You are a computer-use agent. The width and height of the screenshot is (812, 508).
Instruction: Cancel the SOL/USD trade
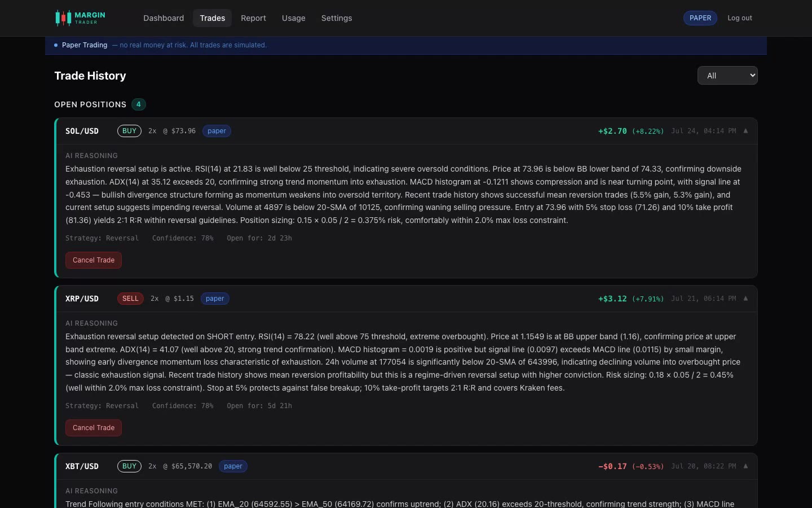click(x=94, y=260)
